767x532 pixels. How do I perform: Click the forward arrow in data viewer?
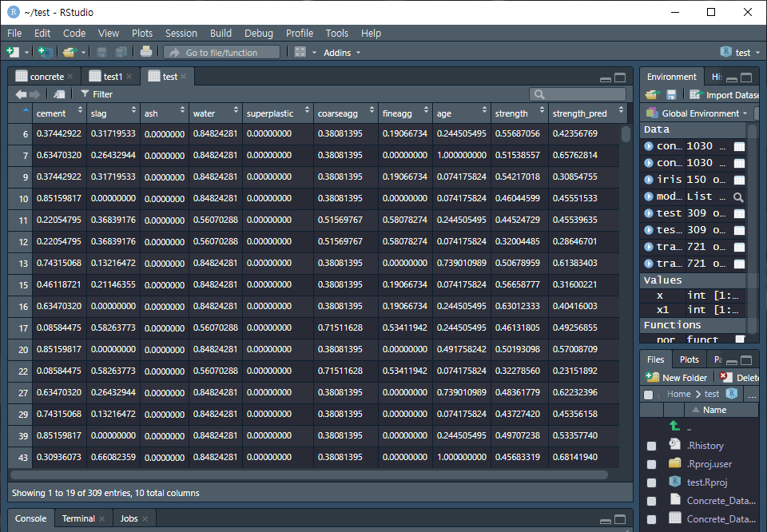[34, 94]
